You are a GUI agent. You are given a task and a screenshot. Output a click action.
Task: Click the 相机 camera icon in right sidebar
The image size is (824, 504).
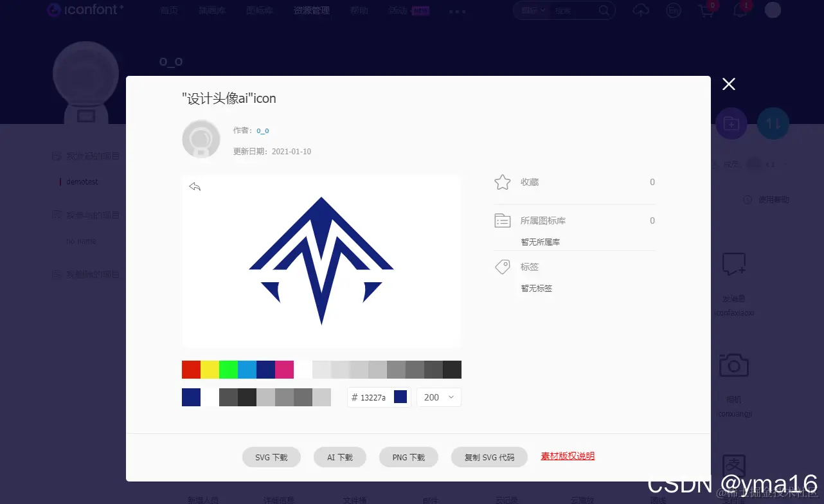coord(733,364)
